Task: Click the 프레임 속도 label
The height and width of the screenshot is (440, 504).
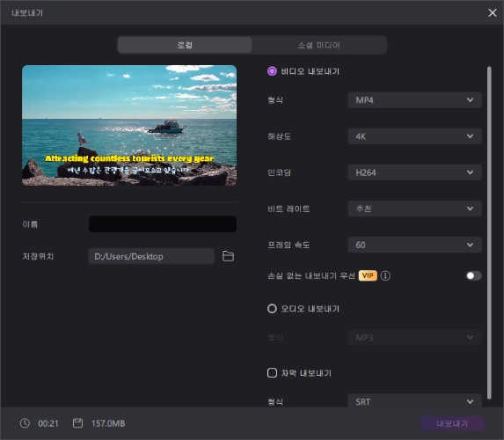Action: point(289,246)
